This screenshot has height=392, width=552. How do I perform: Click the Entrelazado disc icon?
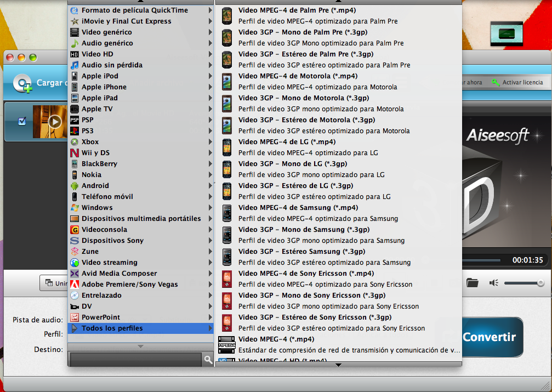pyautogui.click(x=75, y=295)
